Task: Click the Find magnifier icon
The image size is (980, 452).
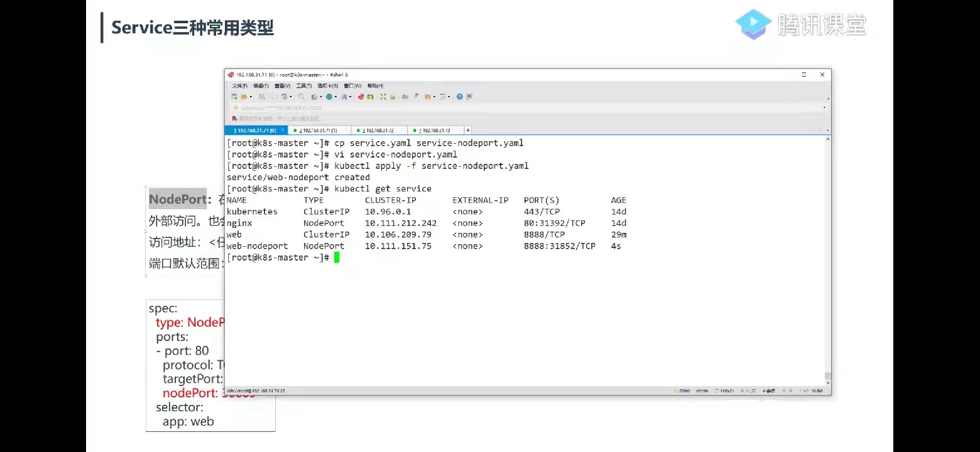Action: [x=302, y=97]
